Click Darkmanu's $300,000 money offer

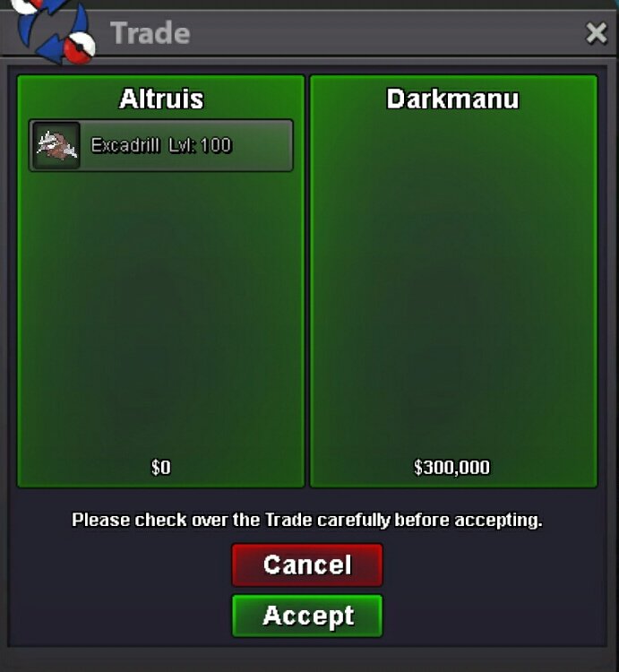pos(452,467)
